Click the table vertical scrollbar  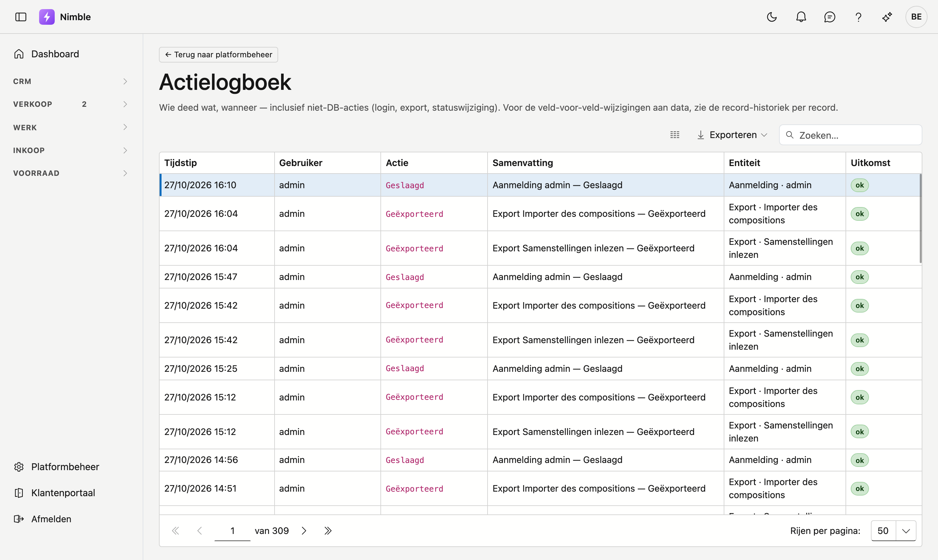tap(920, 218)
